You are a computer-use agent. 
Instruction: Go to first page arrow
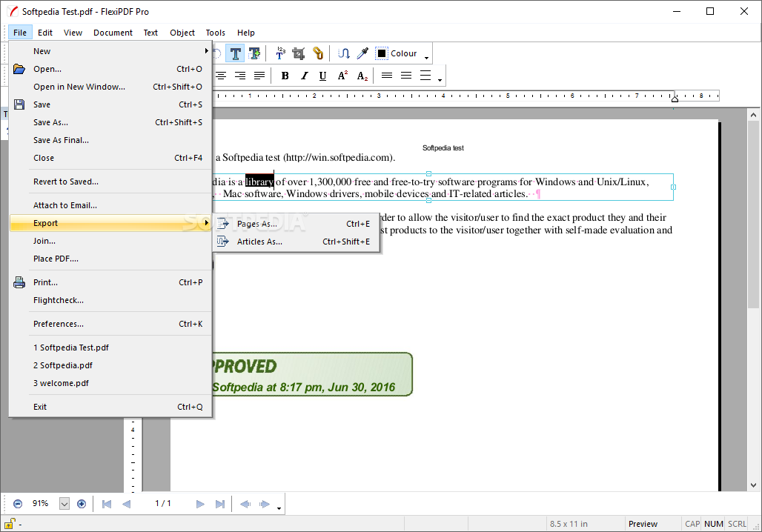[107, 504]
